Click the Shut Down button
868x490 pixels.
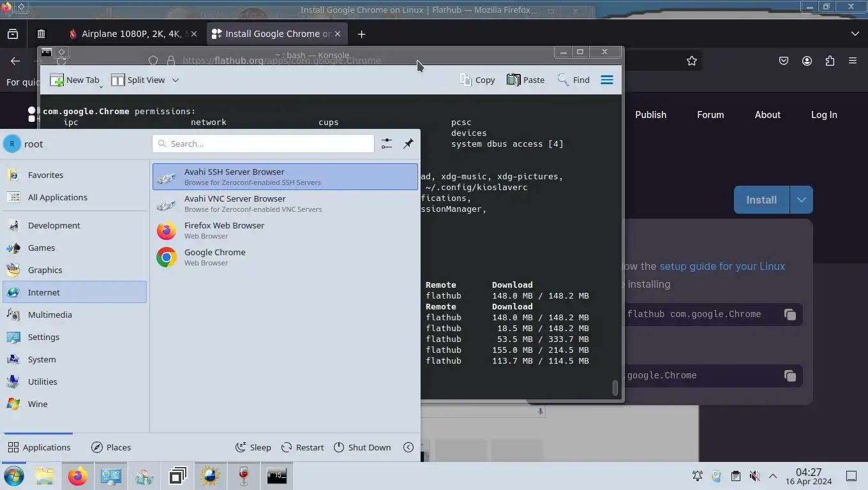362,447
